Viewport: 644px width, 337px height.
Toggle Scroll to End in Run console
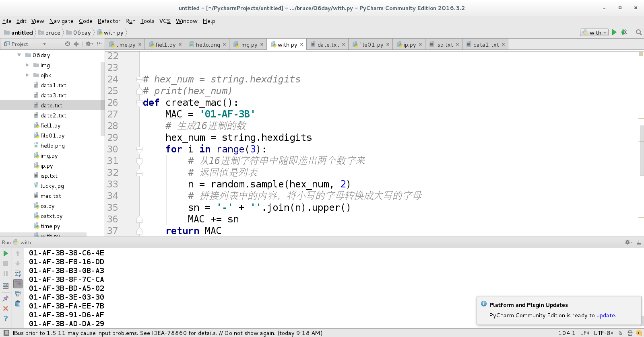point(18,284)
